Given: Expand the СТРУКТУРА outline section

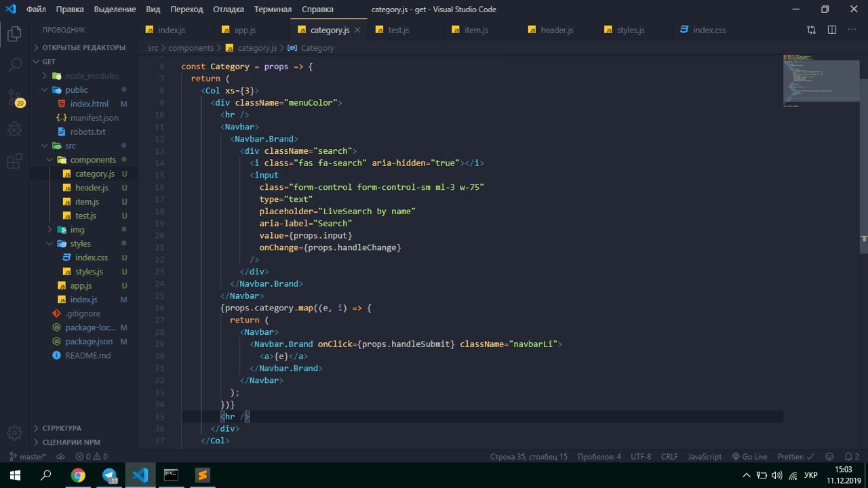Looking at the screenshot, I should 62,428.
